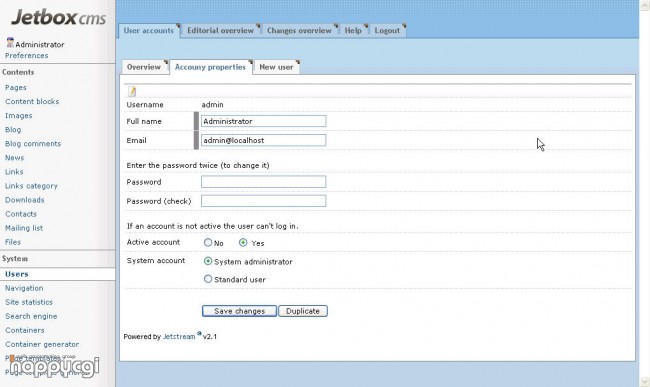Select No for Active account
The height and width of the screenshot is (387, 650).
(x=208, y=243)
